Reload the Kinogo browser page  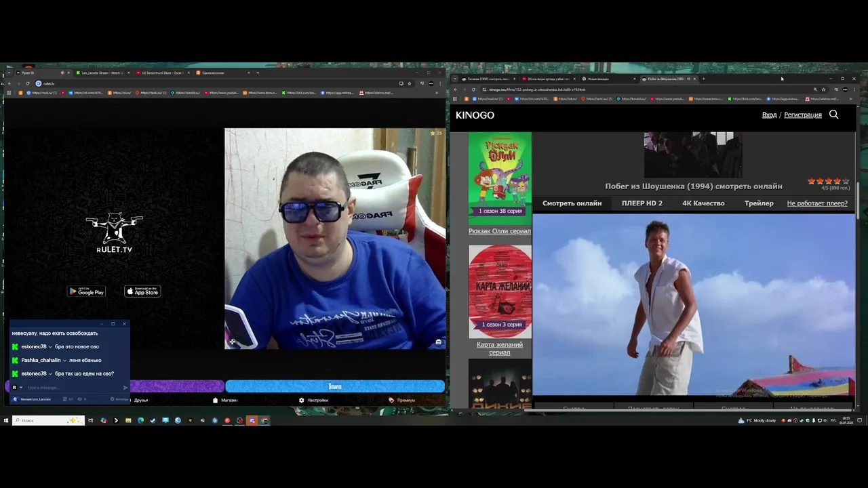click(473, 89)
